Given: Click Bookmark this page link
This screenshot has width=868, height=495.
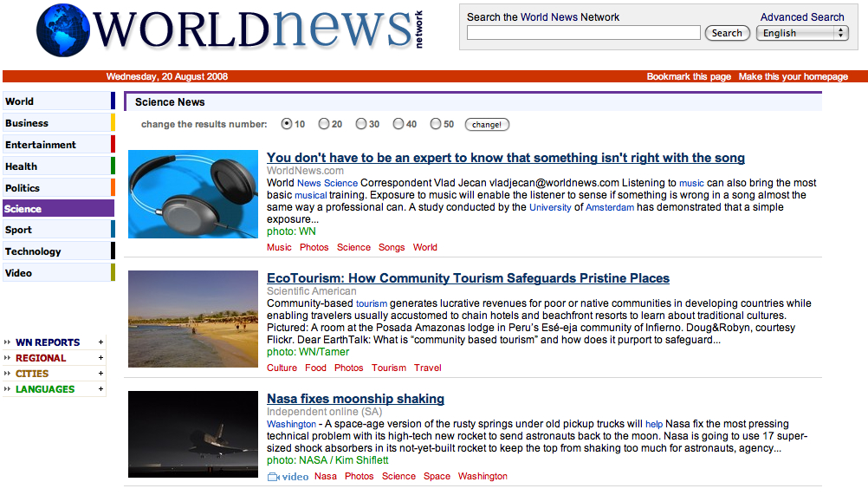Looking at the screenshot, I should click(x=689, y=76).
